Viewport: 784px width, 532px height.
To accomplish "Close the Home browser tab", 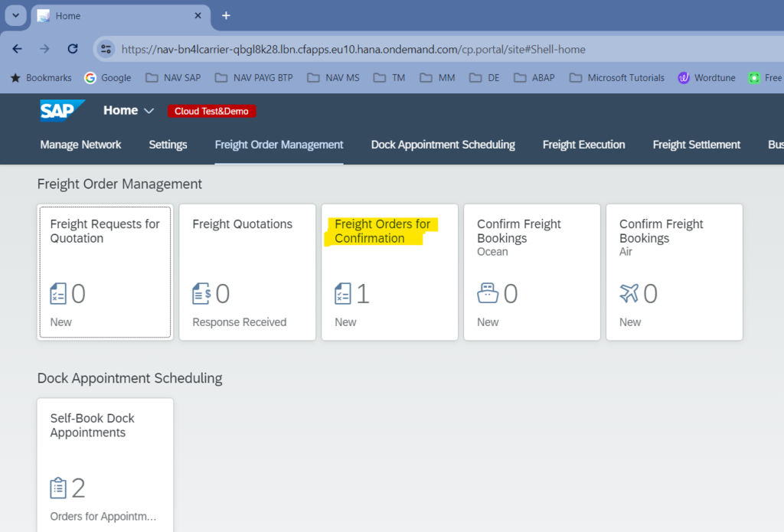I will point(197,15).
